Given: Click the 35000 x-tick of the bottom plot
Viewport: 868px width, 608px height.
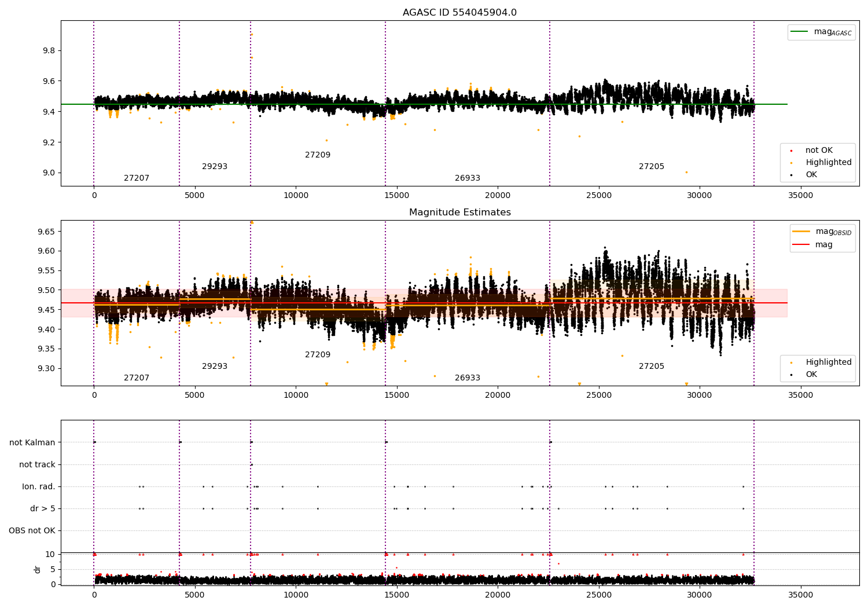Looking at the screenshot, I should [801, 595].
